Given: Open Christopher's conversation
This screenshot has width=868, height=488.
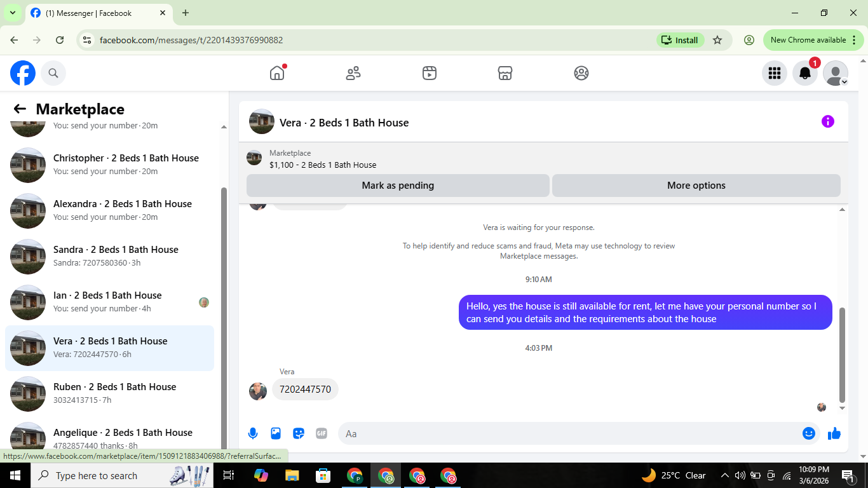Looking at the screenshot, I should (109, 165).
